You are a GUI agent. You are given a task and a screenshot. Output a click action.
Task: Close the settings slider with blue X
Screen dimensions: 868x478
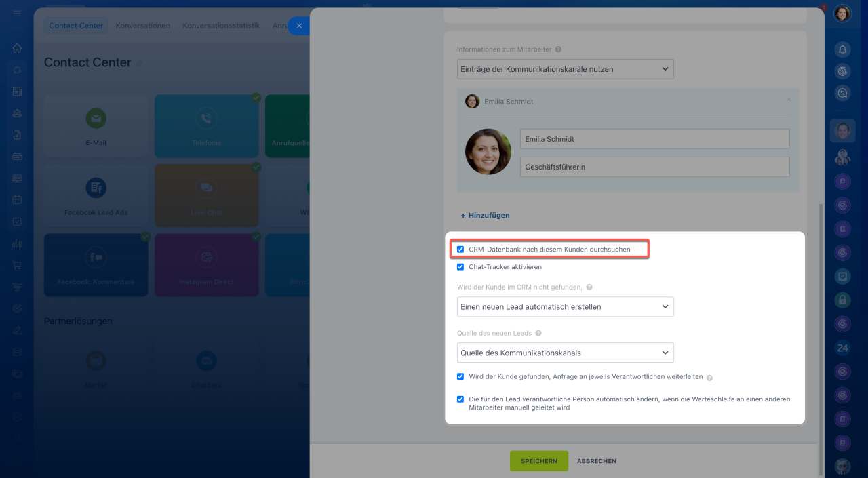(299, 26)
